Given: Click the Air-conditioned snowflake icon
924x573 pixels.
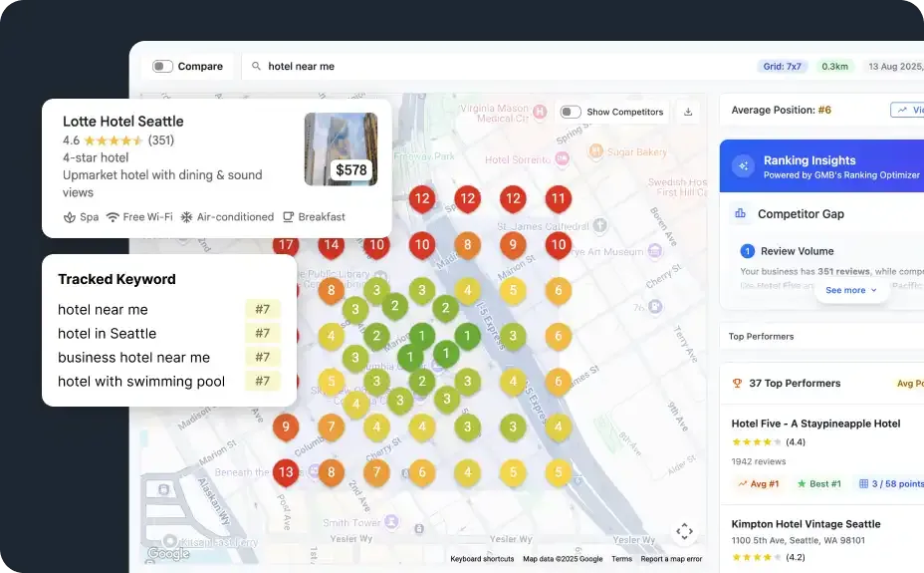Looking at the screenshot, I should [186, 217].
